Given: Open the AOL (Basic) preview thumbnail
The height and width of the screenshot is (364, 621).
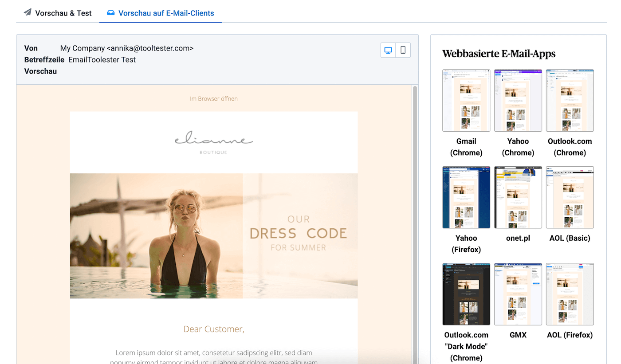Looking at the screenshot, I should point(570,197).
